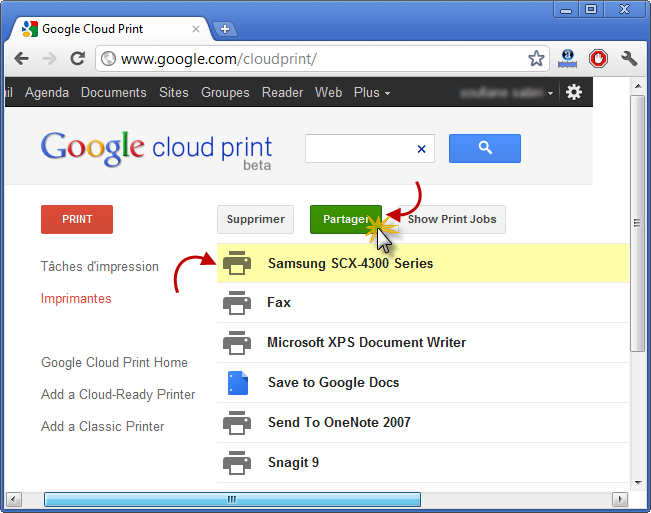Click the blue extension icon beside the star
This screenshot has width=651, height=513.
(567, 59)
